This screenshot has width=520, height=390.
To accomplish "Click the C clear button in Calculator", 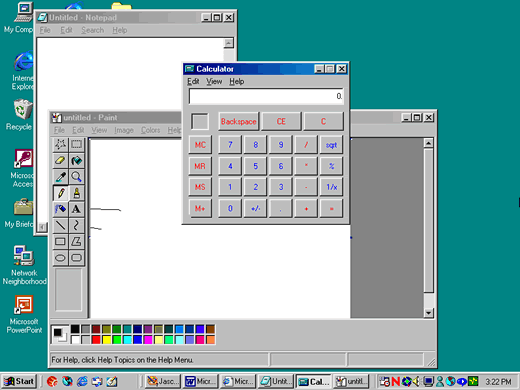I will [x=323, y=121].
